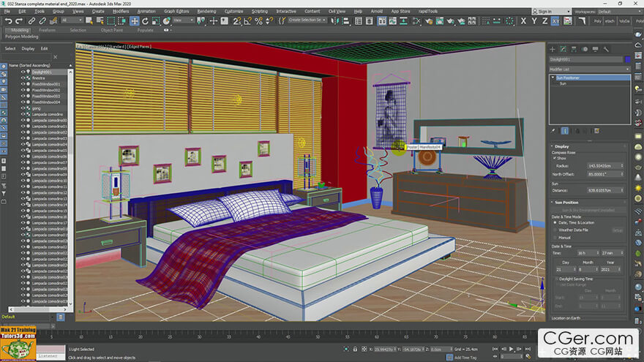Viewport: 644px width, 362px height.
Task: Open the Create command panel tab
Action: [x=553, y=49]
